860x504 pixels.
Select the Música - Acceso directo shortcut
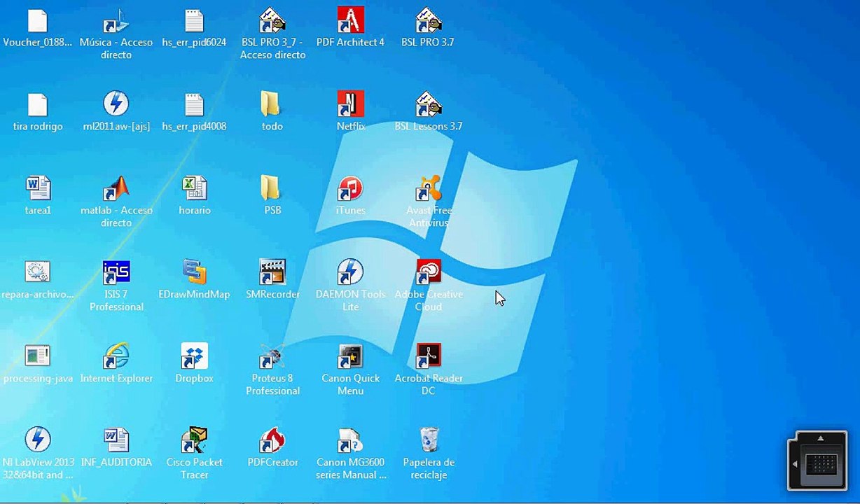coord(116,21)
